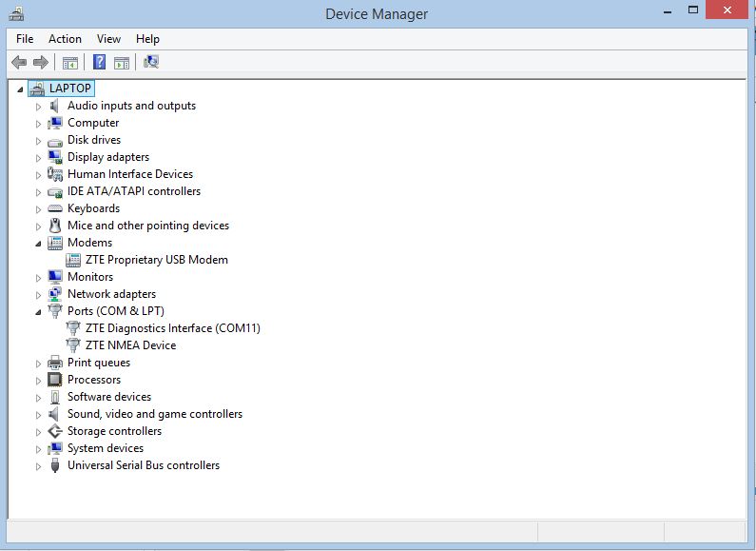Select the LAPTOP root node
Image resolution: width=756 pixels, height=551 pixels.
tap(70, 89)
